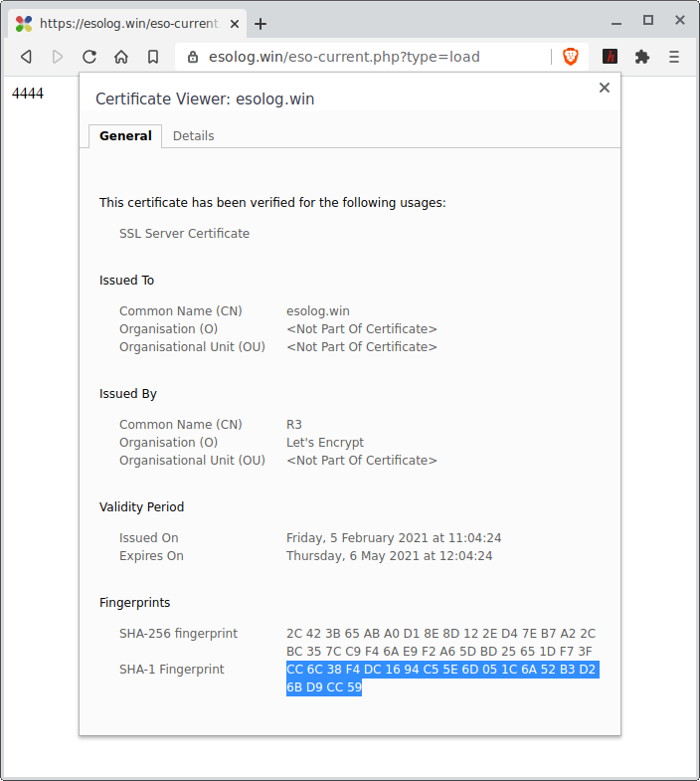Viewport: 700px width, 781px height.
Task: Click the address bar URL
Action: [343, 57]
